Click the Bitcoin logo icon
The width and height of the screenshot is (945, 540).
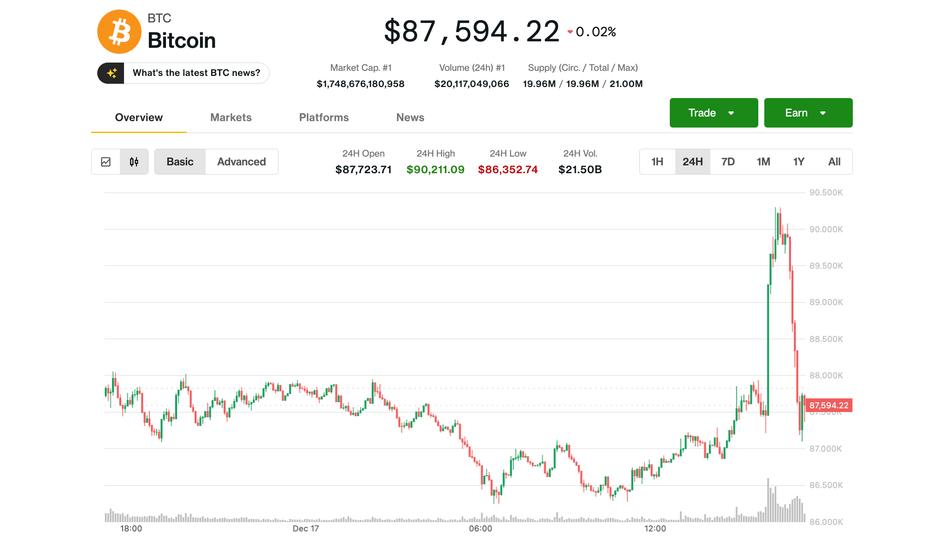coord(119,32)
